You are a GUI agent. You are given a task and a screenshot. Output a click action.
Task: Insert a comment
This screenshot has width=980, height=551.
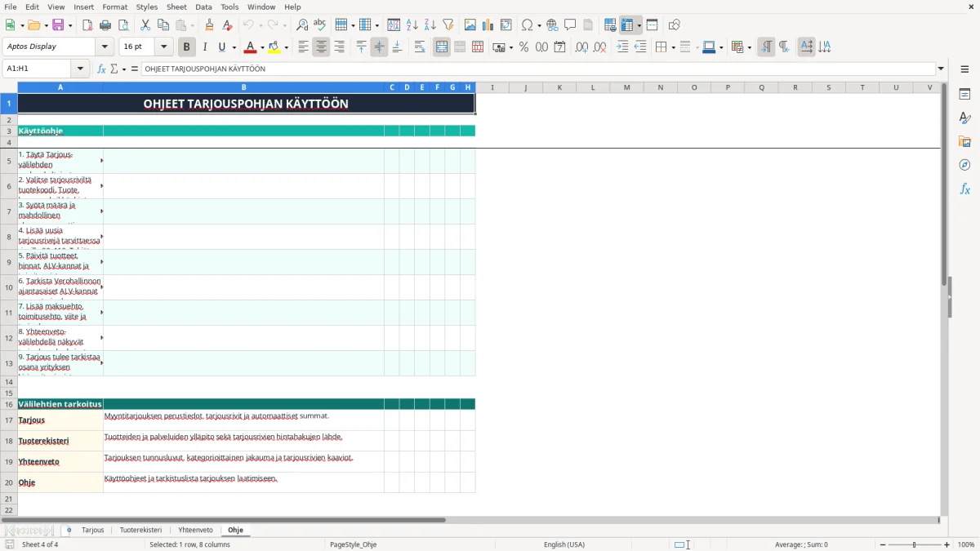tap(570, 25)
